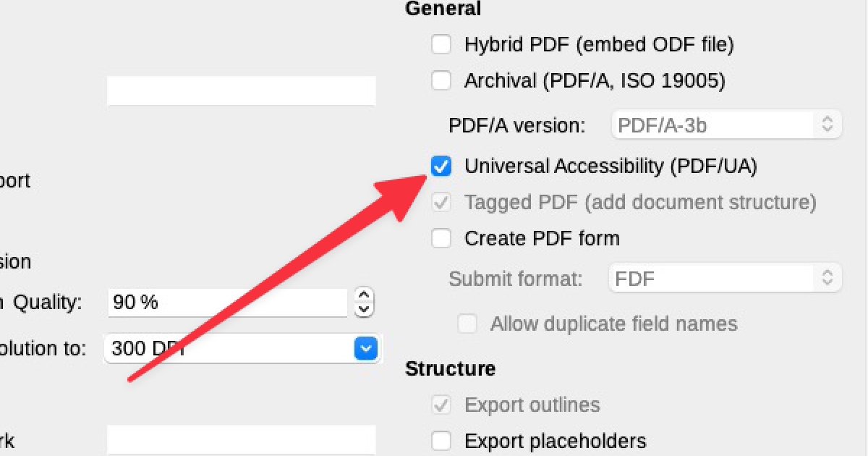Uncheck Universal Accessibility (PDF/UA)

tap(441, 166)
